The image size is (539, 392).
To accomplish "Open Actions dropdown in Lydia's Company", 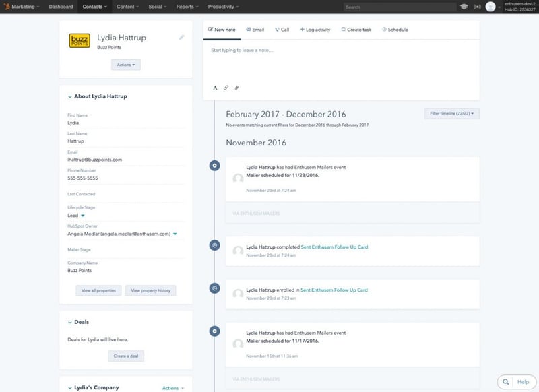I will [173, 388].
